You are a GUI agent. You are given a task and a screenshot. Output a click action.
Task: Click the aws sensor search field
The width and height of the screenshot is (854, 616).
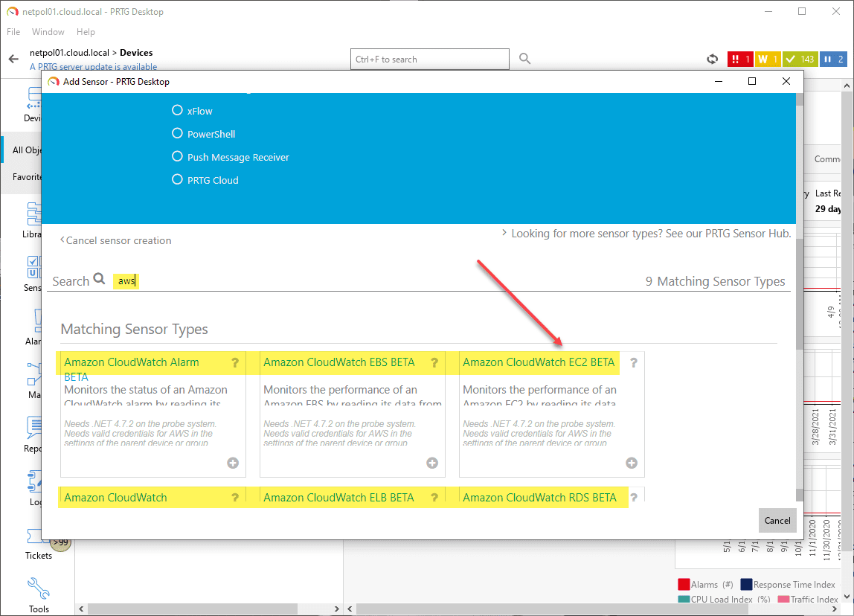(x=126, y=281)
